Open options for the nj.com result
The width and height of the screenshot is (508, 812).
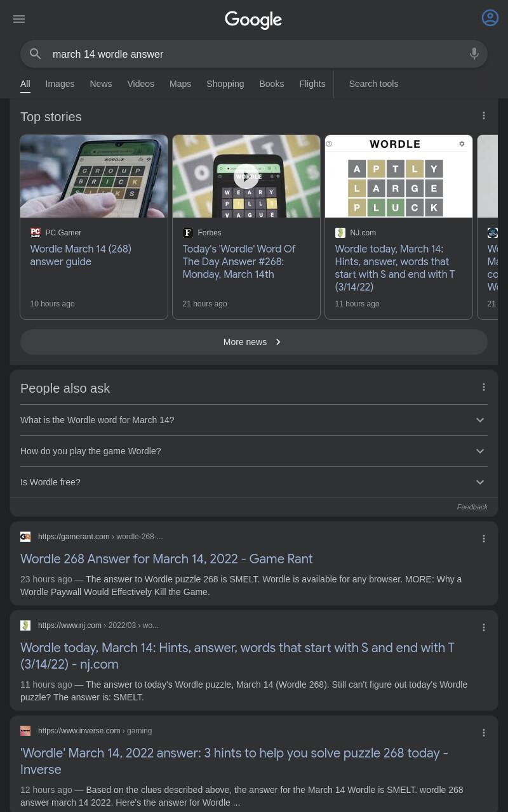[x=484, y=627]
